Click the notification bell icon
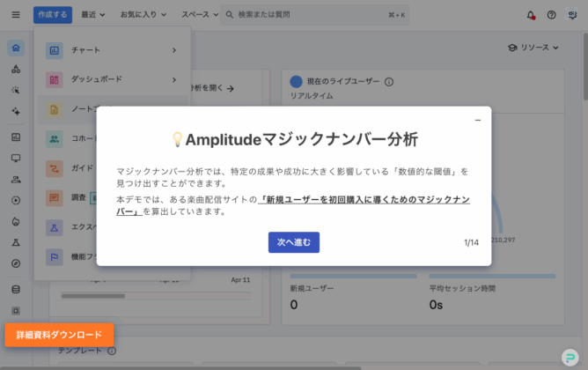Image resolution: width=588 pixels, height=370 pixels. coord(531,15)
